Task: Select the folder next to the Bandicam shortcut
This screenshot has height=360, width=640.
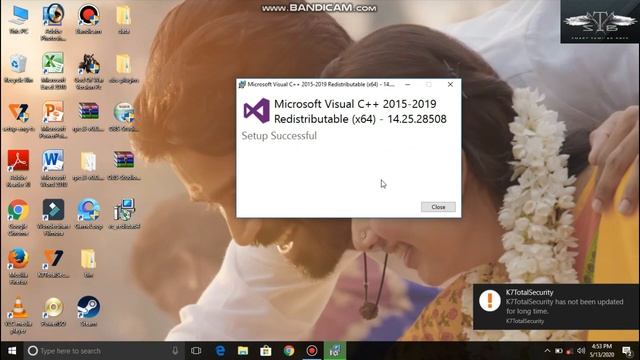Action: pyautogui.click(x=124, y=20)
